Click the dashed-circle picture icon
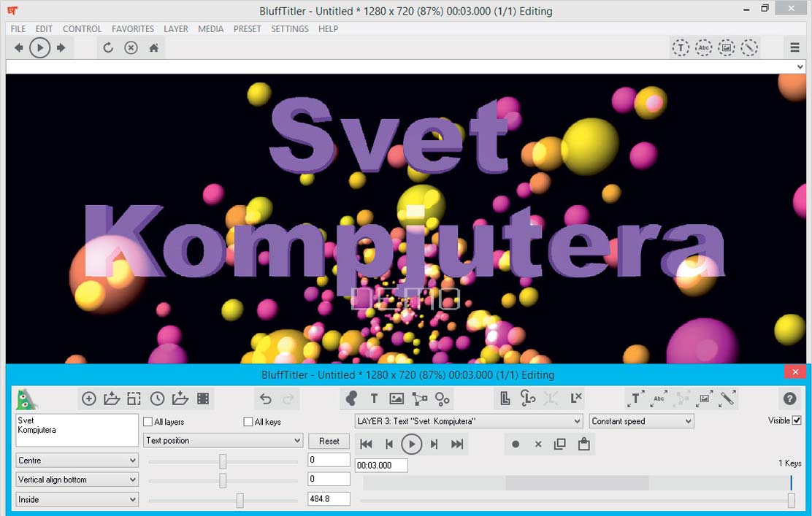This screenshot has width=812, height=516. pos(726,48)
